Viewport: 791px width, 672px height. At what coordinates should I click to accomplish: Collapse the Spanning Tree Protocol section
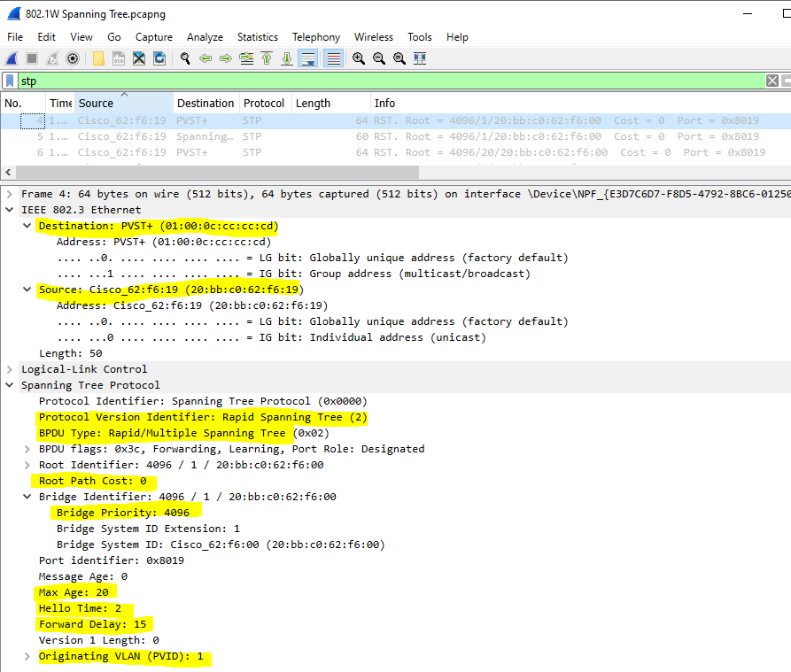tap(9, 385)
